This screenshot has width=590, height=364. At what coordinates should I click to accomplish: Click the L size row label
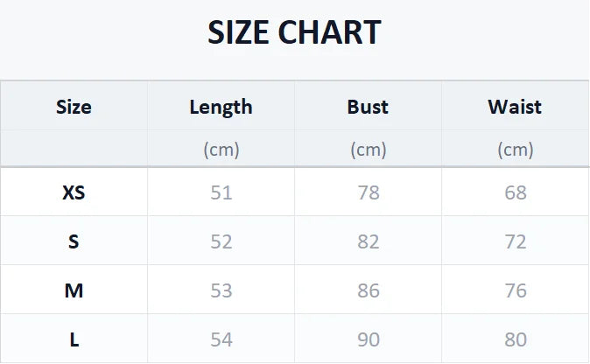[x=74, y=339]
